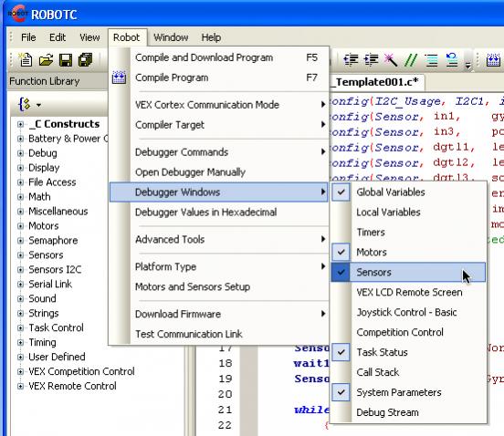Click the Save floppy disk icon
The image size is (504, 436).
pyautogui.click(x=66, y=60)
